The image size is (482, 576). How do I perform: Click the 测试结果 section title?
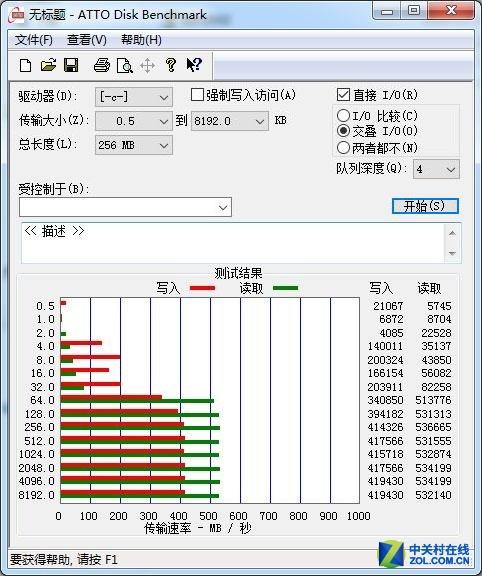238,273
